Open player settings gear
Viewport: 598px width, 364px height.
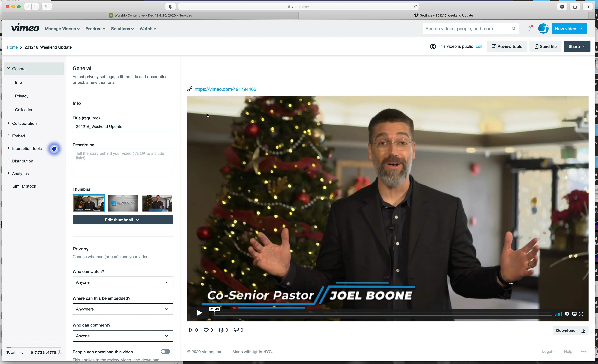[x=567, y=314]
